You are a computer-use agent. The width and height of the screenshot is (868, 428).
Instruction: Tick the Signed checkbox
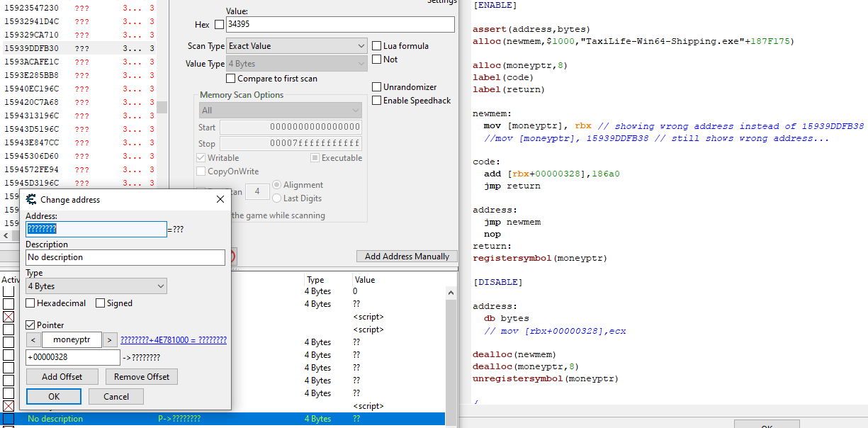click(101, 303)
